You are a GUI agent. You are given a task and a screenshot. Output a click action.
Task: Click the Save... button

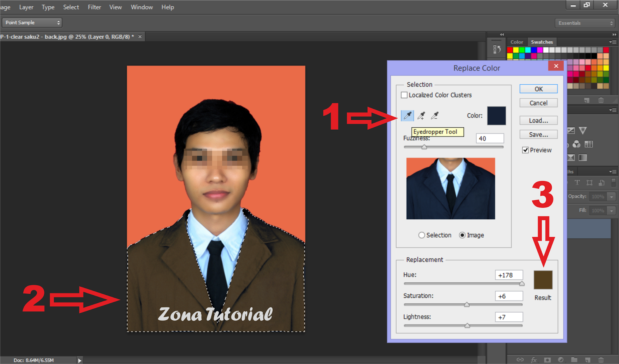point(539,135)
